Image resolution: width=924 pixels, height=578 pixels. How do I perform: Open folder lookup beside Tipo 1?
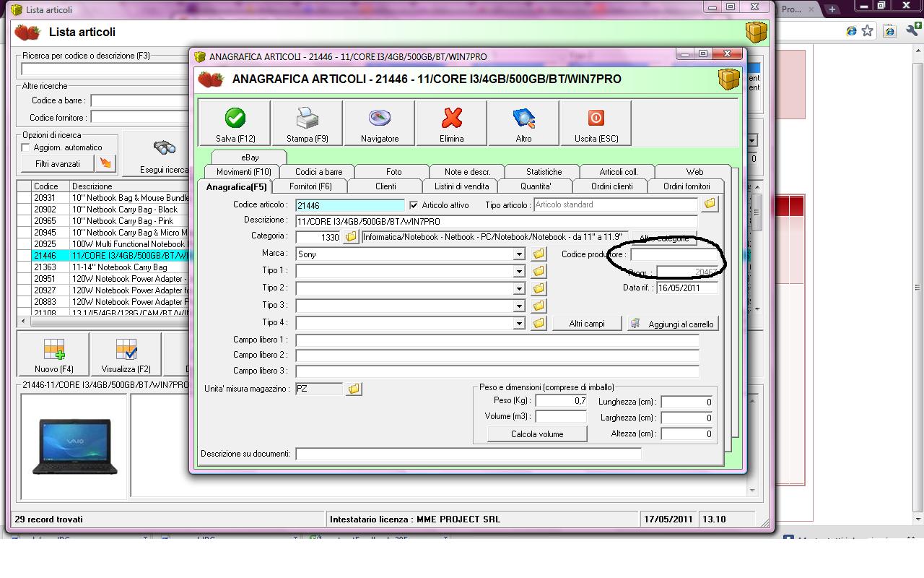pyautogui.click(x=539, y=271)
